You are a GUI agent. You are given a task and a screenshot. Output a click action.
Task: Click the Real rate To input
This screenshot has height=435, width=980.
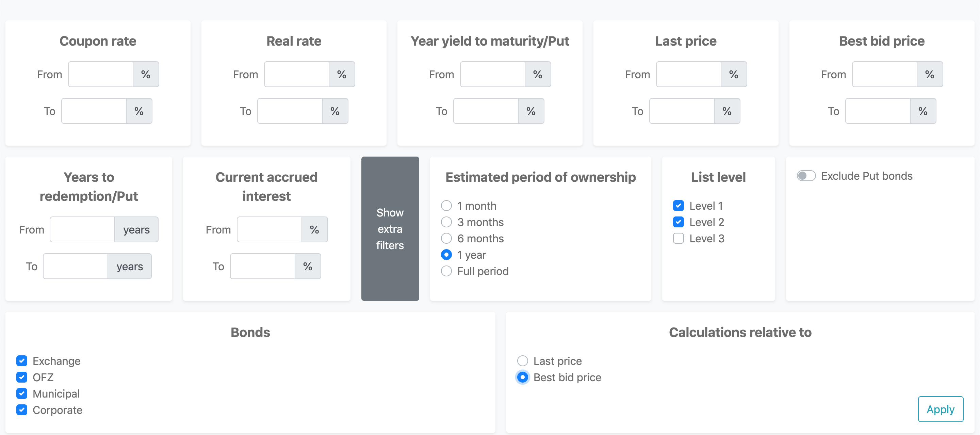click(290, 111)
